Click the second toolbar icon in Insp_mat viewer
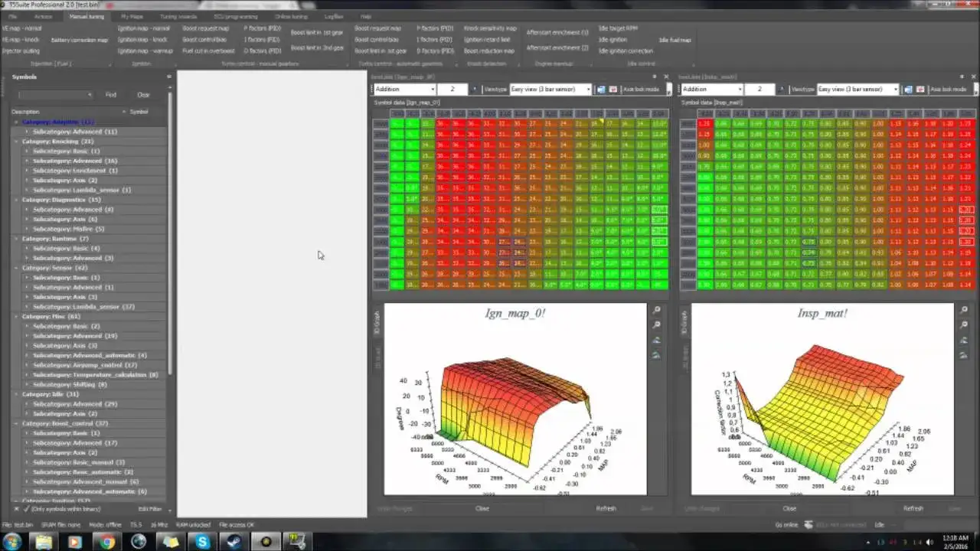 point(920,90)
